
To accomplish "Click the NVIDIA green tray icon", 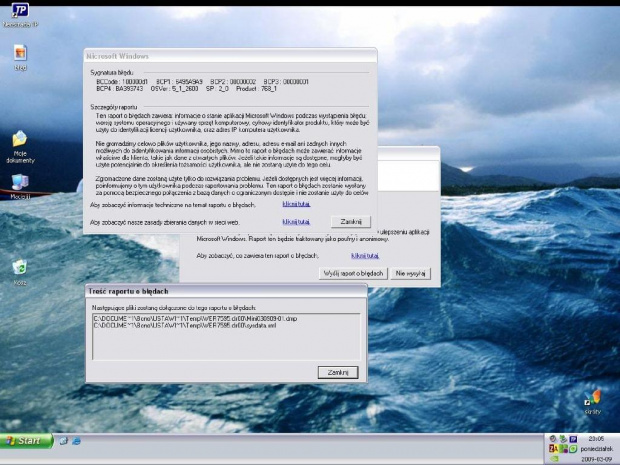I will pos(554,459).
